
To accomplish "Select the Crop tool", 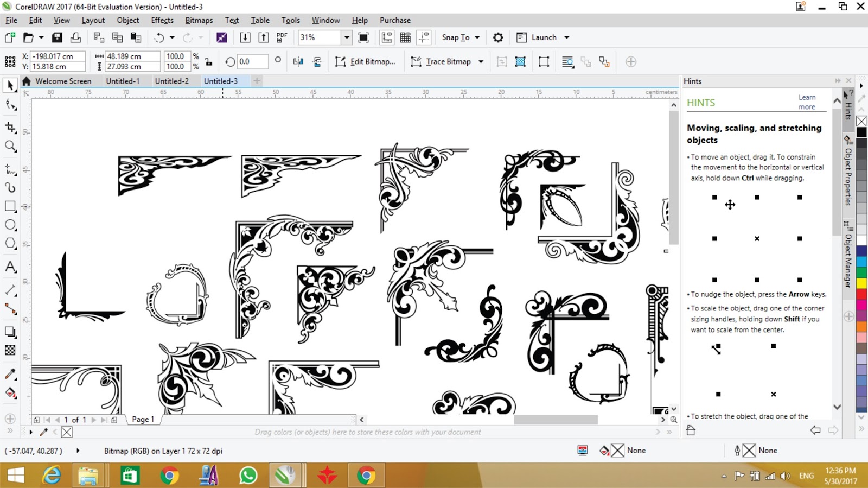I will point(10,128).
